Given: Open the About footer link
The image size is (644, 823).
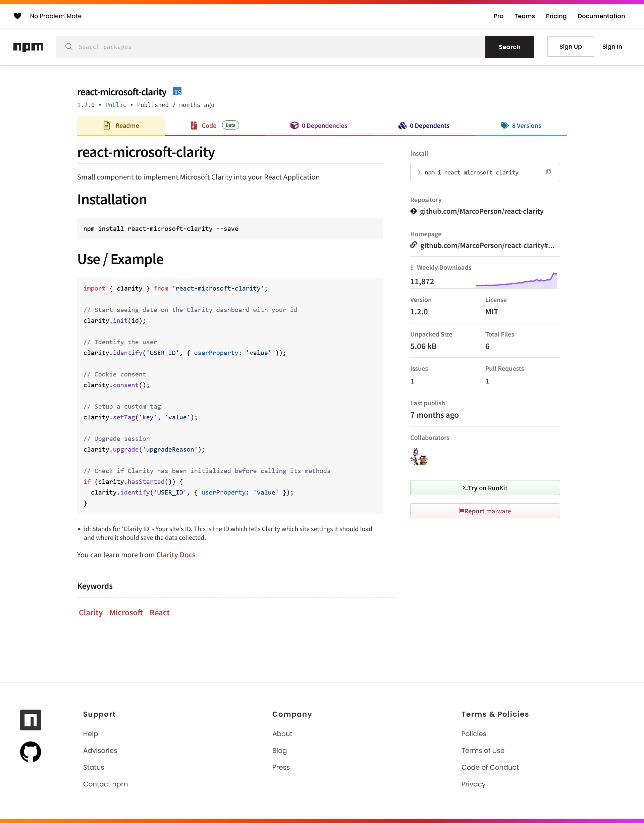Looking at the screenshot, I should pos(282,734).
